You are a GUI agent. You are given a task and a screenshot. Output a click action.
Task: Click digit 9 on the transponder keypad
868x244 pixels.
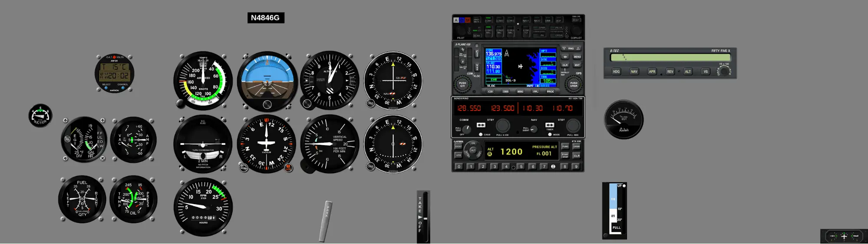point(576,166)
